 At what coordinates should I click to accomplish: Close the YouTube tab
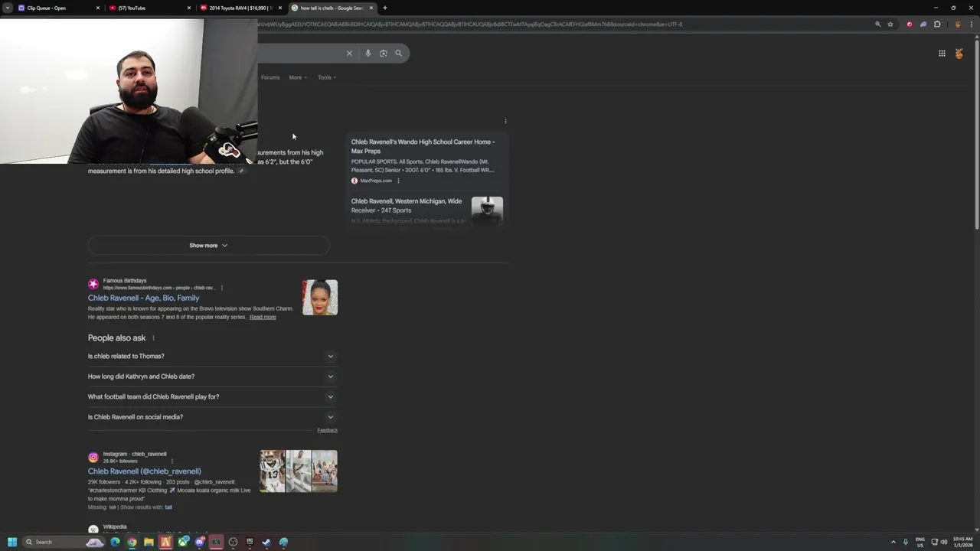pos(189,8)
